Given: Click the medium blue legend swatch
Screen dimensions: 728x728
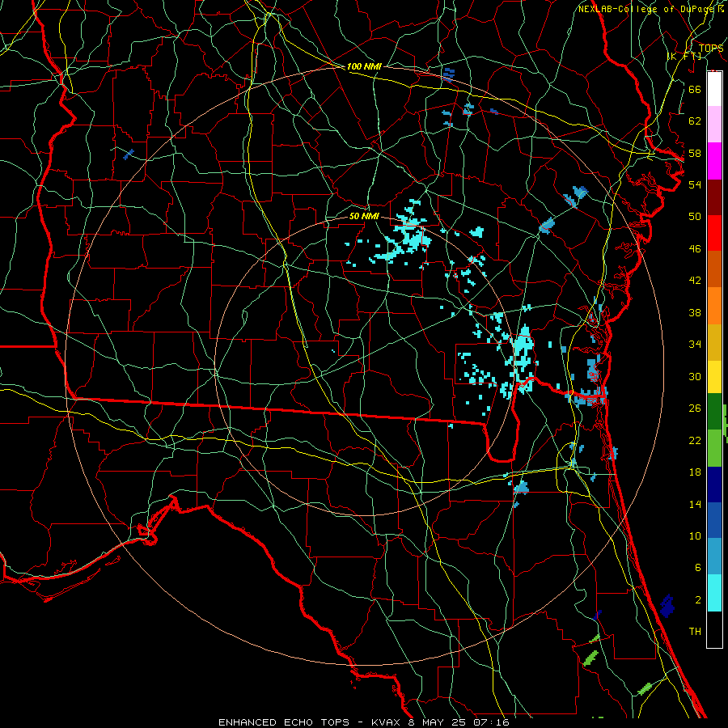Looking at the screenshot, I should pos(714,520).
